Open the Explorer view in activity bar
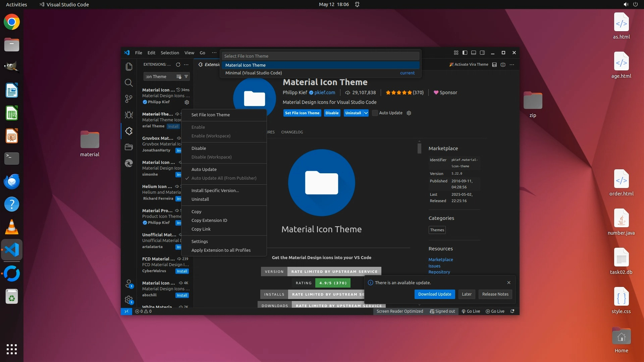The width and height of the screenshot is (644, 362). pyautogui.click(x=129, y=67)
